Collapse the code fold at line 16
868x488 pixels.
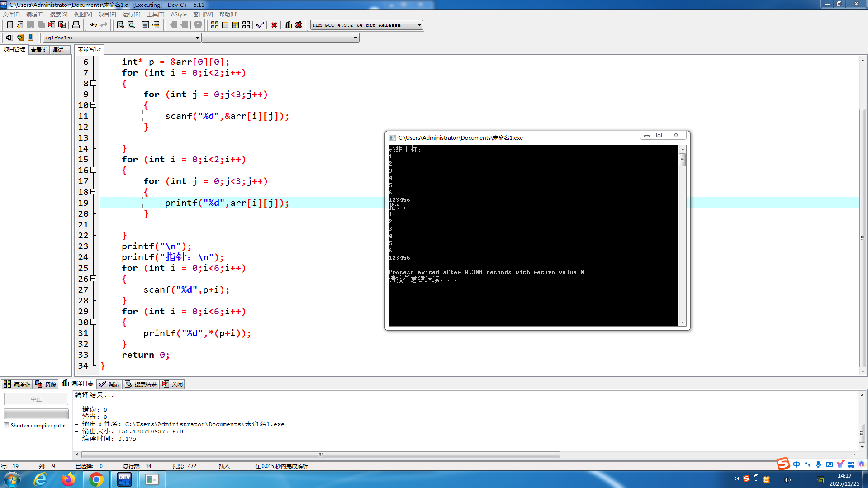pos(94,170)
